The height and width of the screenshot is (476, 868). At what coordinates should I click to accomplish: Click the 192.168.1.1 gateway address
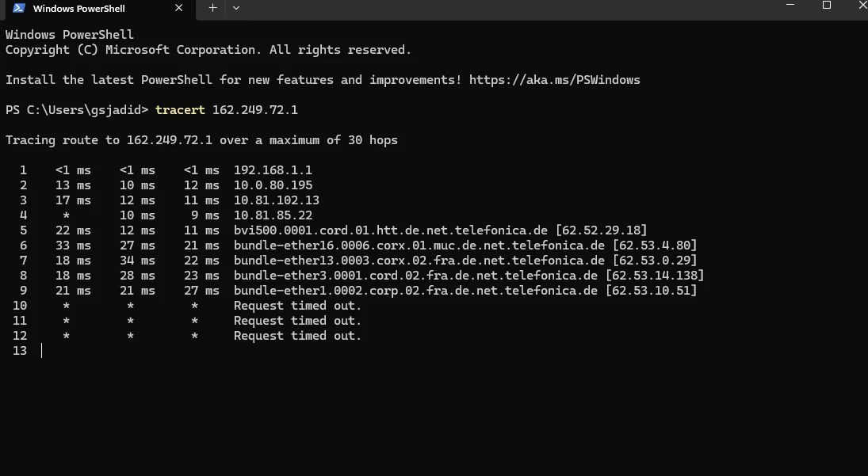(x=273, y=170)
